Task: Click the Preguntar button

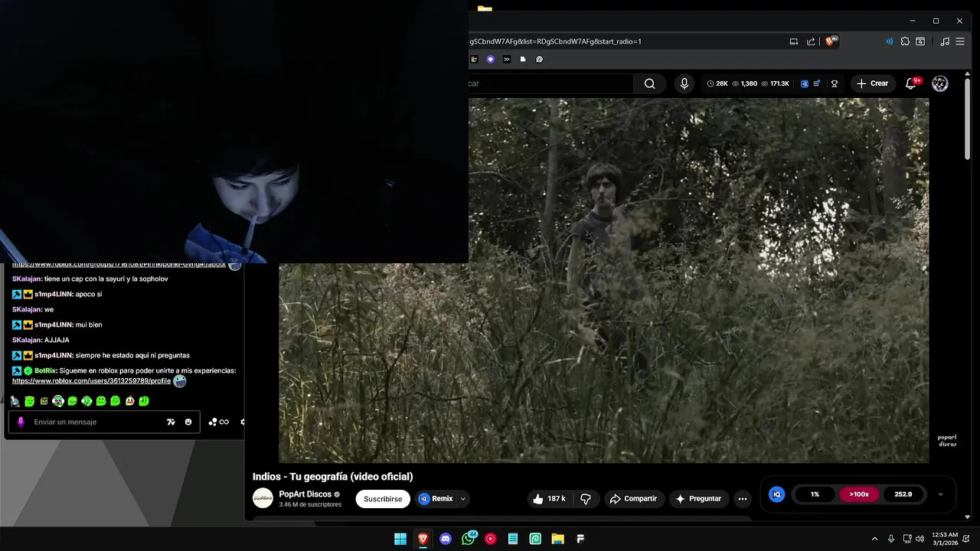Action: point(699,499)
